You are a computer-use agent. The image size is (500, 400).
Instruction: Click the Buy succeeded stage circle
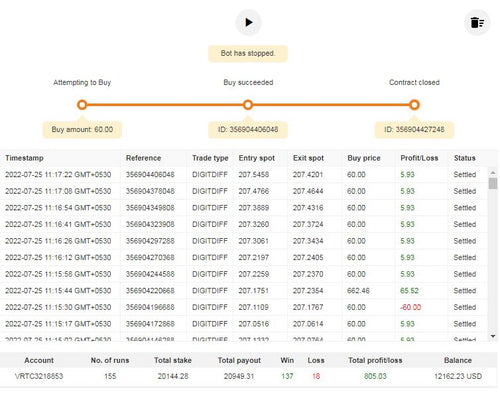tap(248, 105)
